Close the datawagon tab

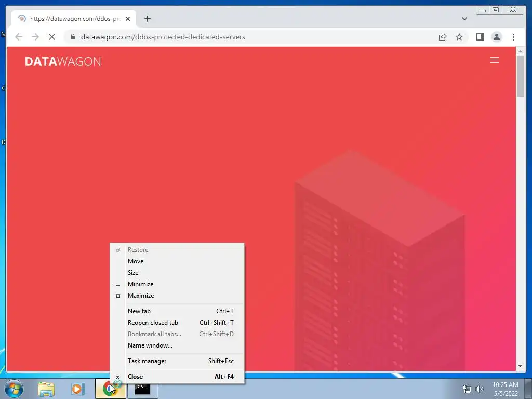tap(128, 19)
